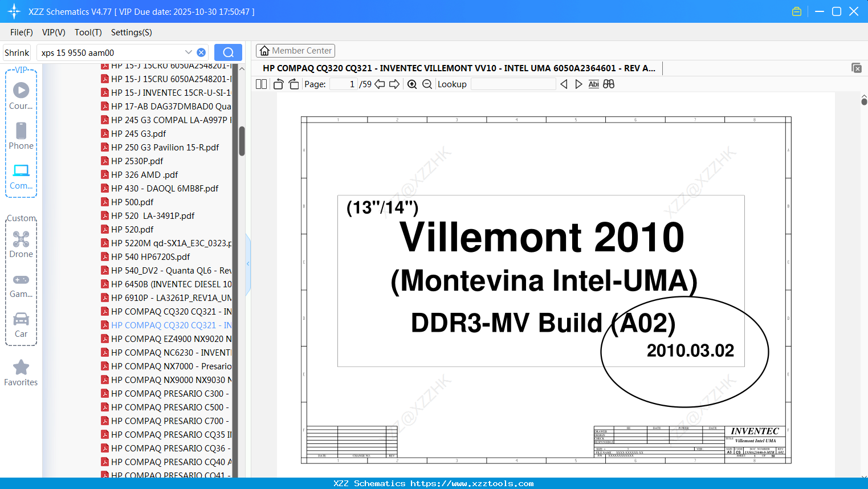Screen dimensions: 868x489
Task: Open the Game console category
Action: pos(21,279)
